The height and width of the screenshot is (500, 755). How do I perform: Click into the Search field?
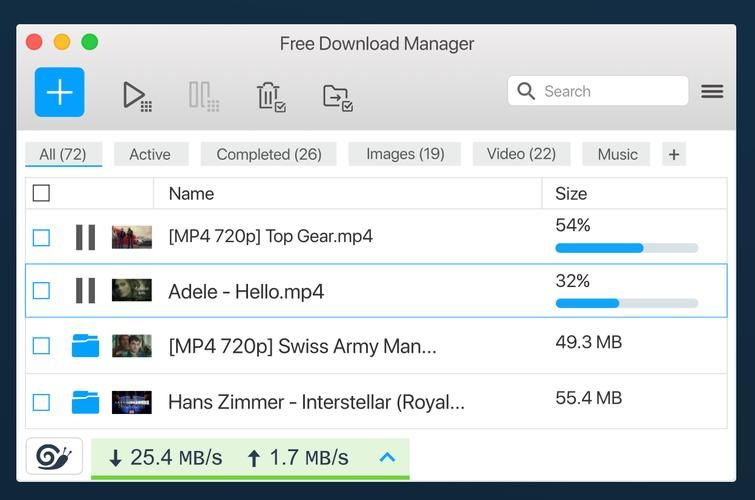[x=598, y=91]
